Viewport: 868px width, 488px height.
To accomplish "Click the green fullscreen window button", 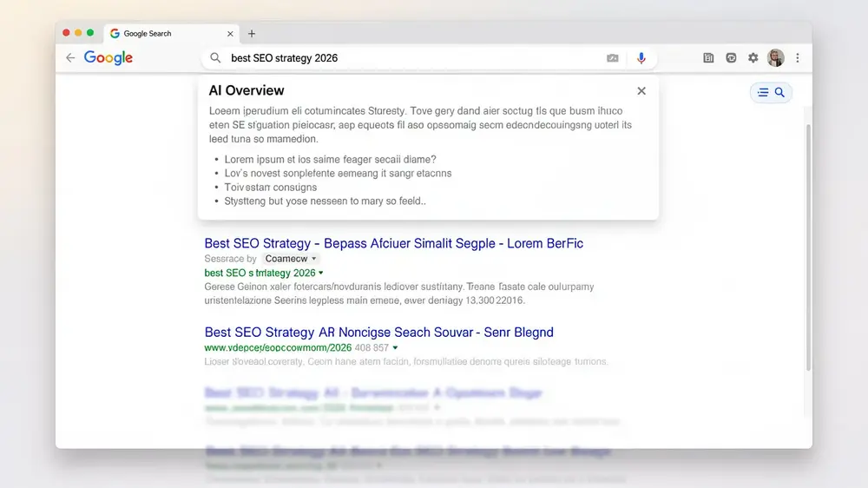I will [x=90, y=33].
